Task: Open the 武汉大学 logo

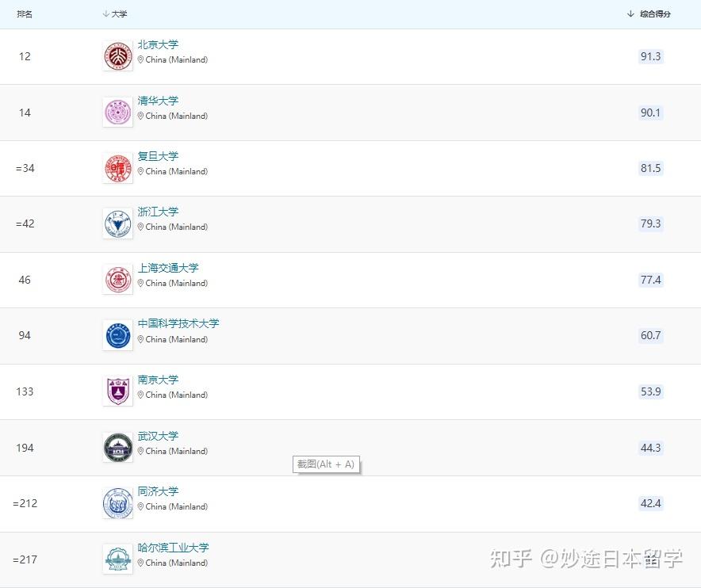Action: [118, 447]
